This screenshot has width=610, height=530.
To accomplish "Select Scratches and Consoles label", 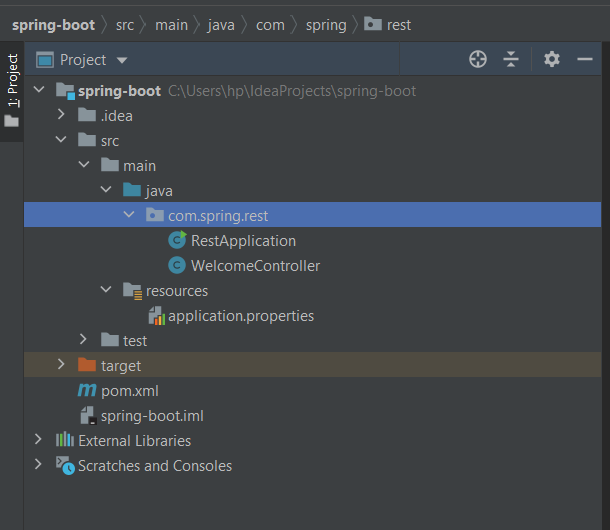I will [x=155, y=466].
